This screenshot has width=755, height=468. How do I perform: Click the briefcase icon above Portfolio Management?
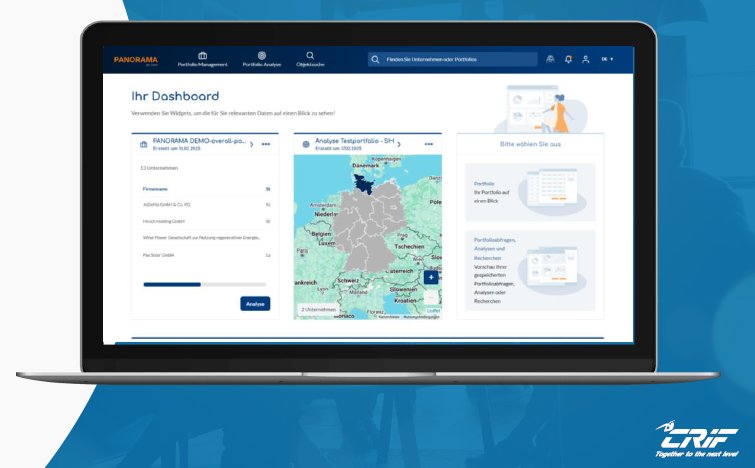(202, 55)
